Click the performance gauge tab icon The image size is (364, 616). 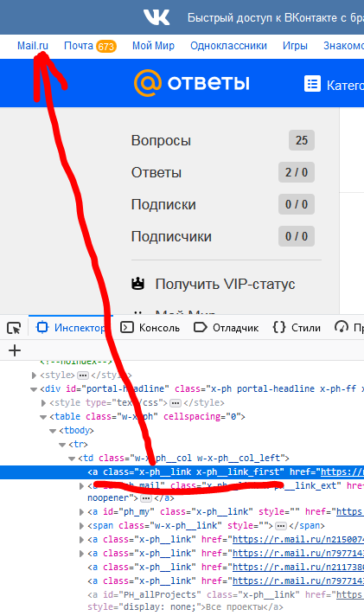(x=342, y=327)
